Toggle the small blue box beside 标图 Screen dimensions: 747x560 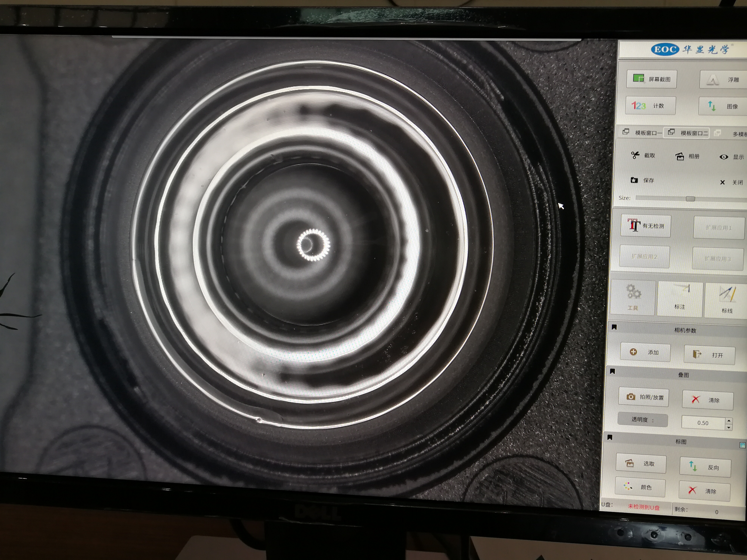pos(742,445)
